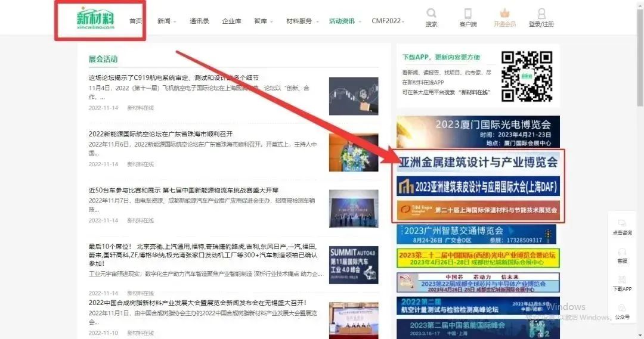This screenshot has width=644, height=339.
Task: Open 2022中国合成树脂新材料 article title
Action: pyautogui.click(x=197, y=303)
